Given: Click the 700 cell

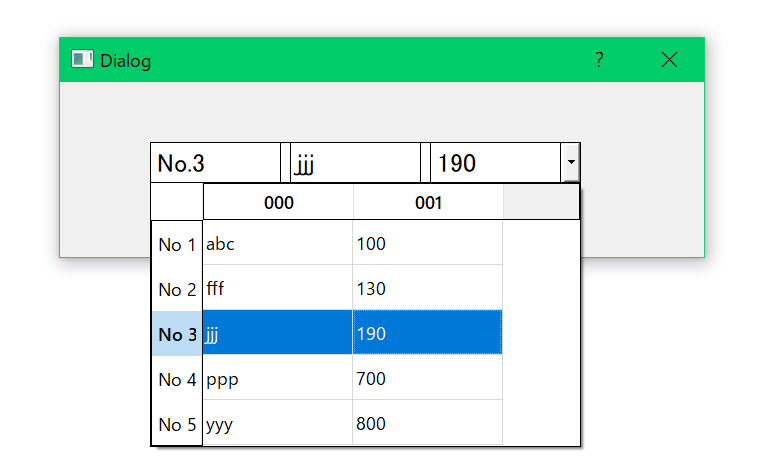Looking at the screenshot, I should point(427,378).
